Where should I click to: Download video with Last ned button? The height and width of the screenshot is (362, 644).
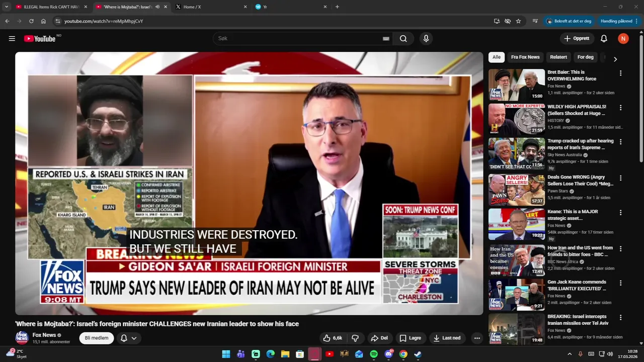pyautogui.click(x=447, y=338)
